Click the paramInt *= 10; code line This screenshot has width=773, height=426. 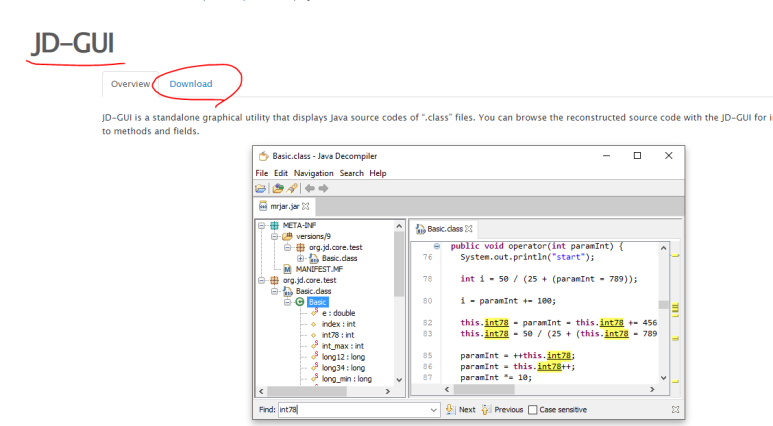(496, 378)
